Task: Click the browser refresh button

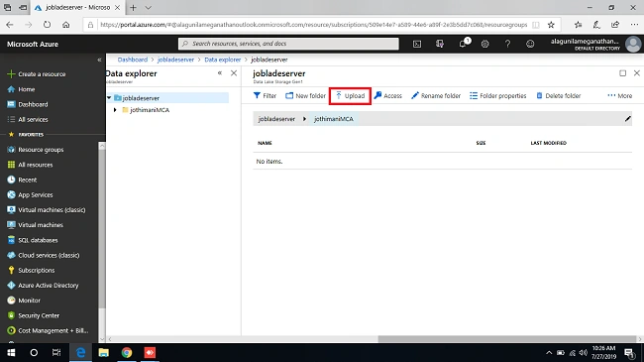Action: 47,25
